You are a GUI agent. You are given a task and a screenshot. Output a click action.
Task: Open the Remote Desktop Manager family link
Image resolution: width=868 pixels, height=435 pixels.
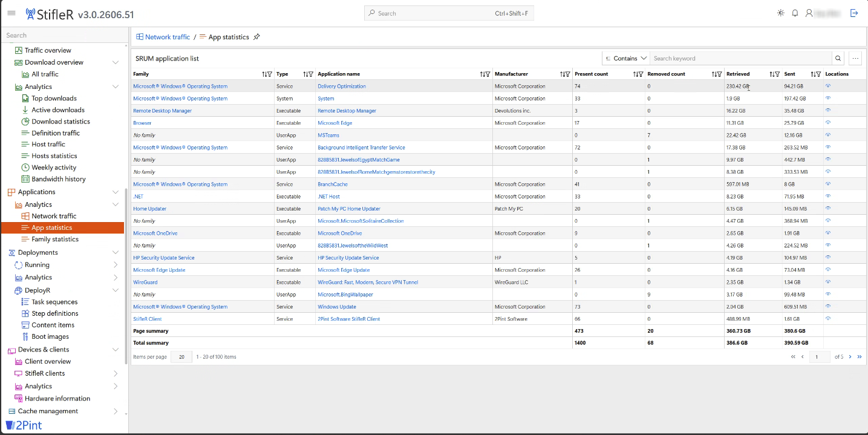click(162, 111)
